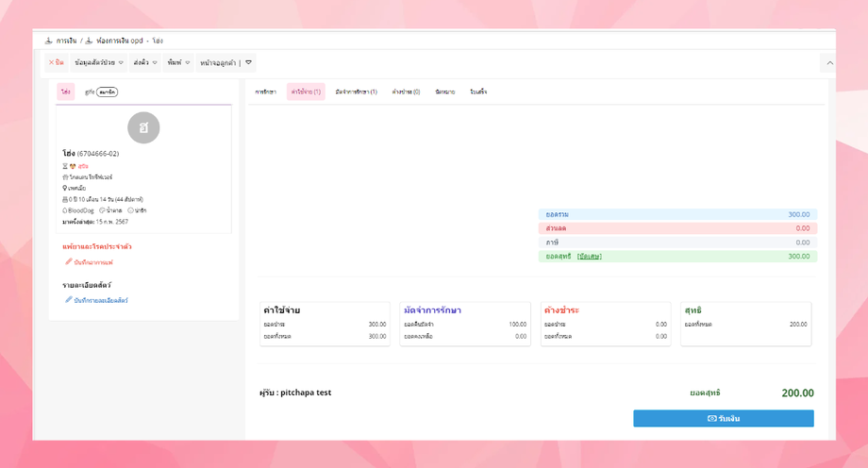Click the สุทธิ summary card
The width and height of the screenshot is (868, 468).
745,324
